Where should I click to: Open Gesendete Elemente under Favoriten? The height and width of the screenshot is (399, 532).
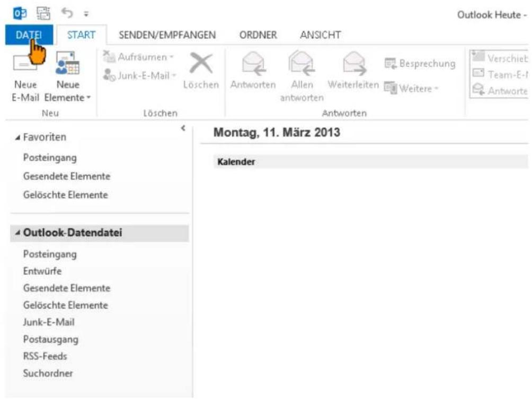tap(67, 176)
